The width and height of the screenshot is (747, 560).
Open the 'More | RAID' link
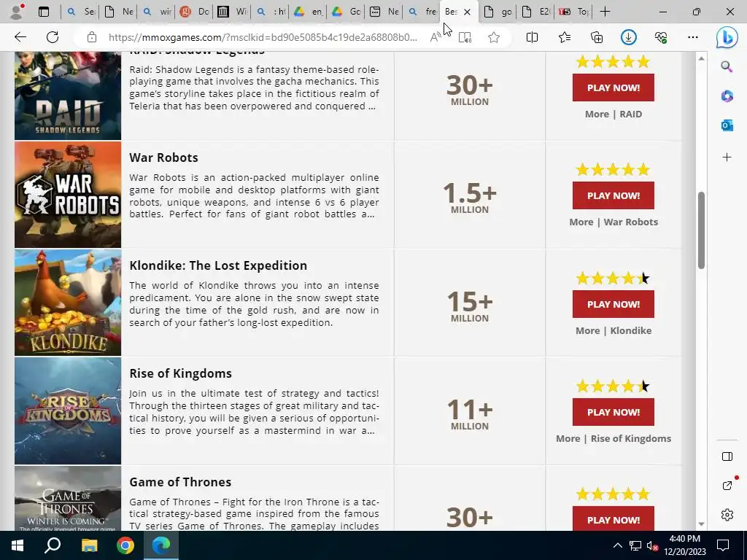click(613, 114)
